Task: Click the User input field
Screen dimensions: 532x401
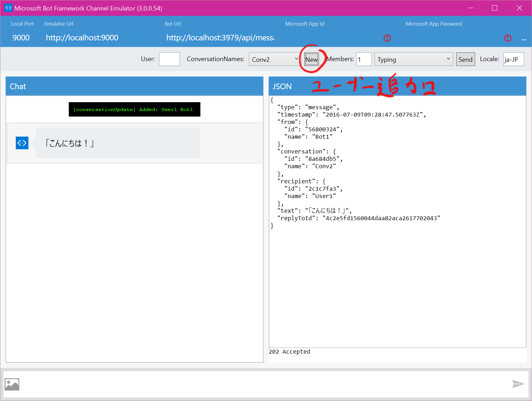Action: click(169, 59)
